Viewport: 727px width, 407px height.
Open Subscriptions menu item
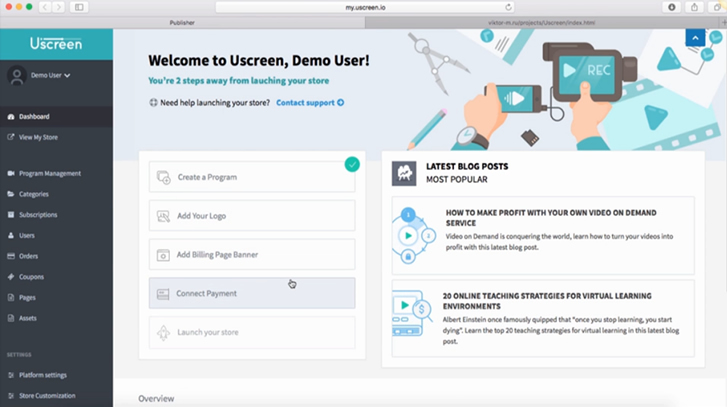coord(56,215)
